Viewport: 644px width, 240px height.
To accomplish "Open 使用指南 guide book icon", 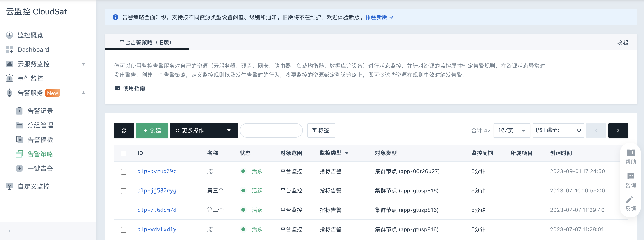I will (117, 88).
